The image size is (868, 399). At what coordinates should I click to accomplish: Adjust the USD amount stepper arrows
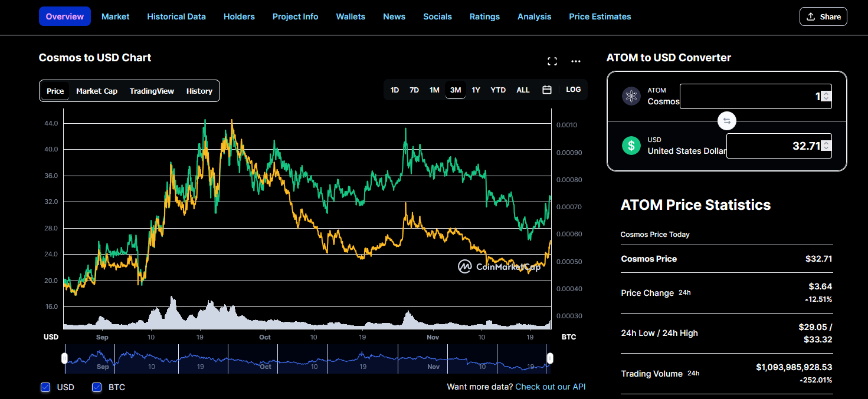coord(826,146)
